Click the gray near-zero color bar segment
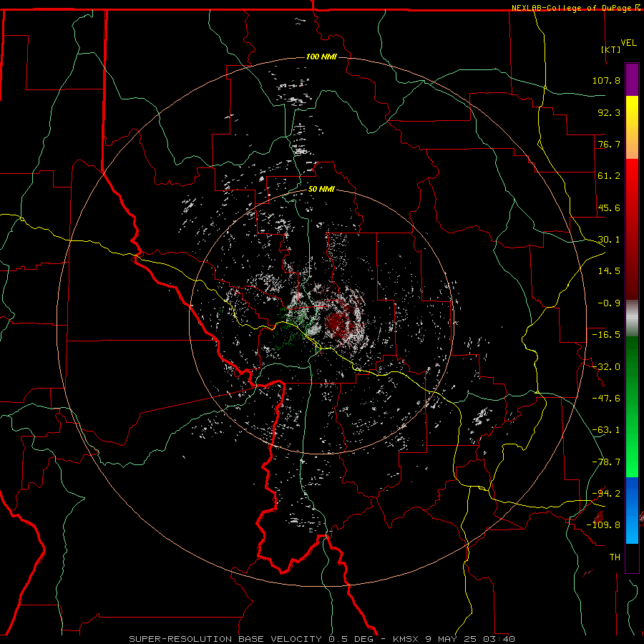The height and width of the screenshot is (644, 644). [x=632, y=318]
